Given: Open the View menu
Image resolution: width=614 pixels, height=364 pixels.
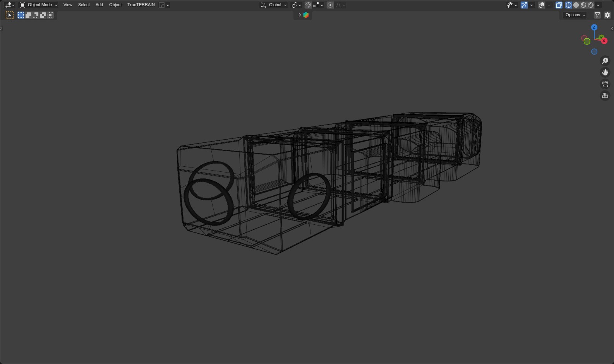Looking at the screenshot, I should (x=68, y=5).
